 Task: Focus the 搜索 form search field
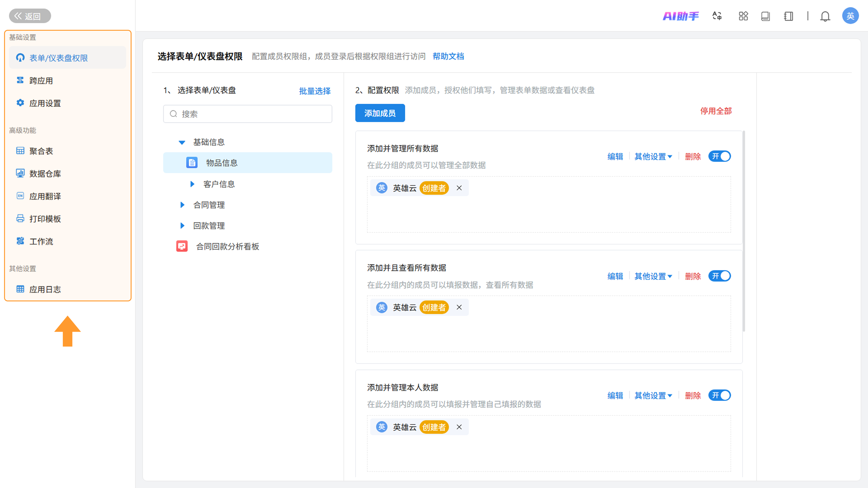click(x=248, y=114)
